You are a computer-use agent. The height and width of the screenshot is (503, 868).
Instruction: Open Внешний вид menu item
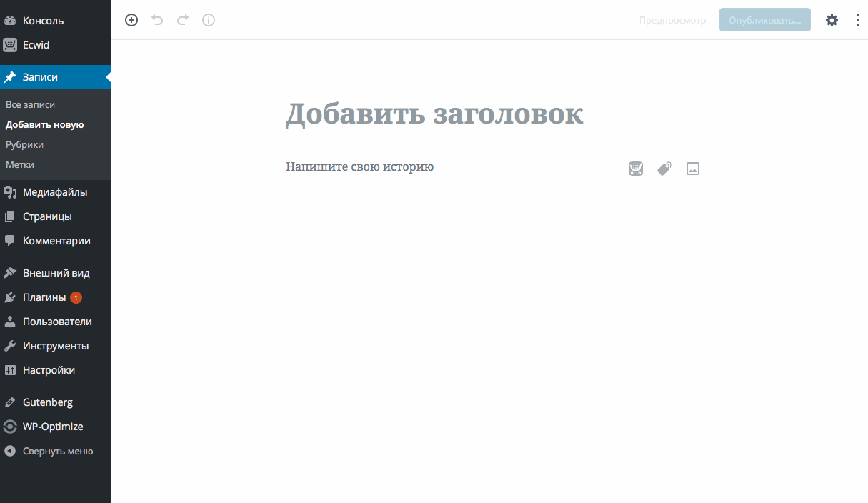point(56,273)
